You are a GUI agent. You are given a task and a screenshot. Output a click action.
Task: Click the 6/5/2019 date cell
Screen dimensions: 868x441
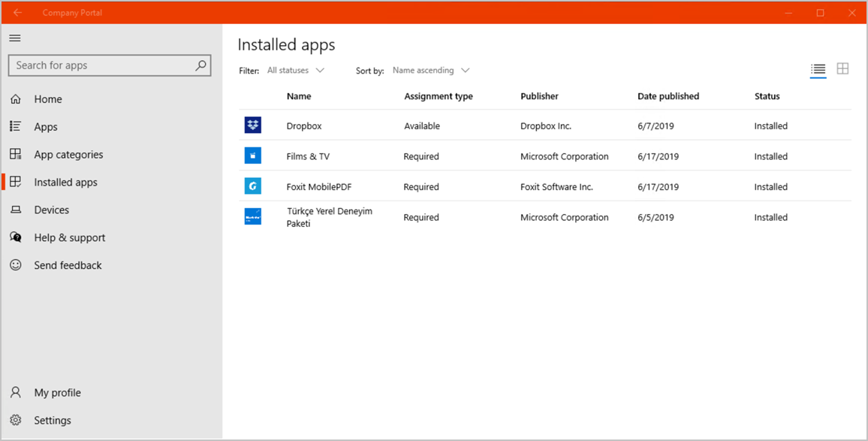(656, 217)
